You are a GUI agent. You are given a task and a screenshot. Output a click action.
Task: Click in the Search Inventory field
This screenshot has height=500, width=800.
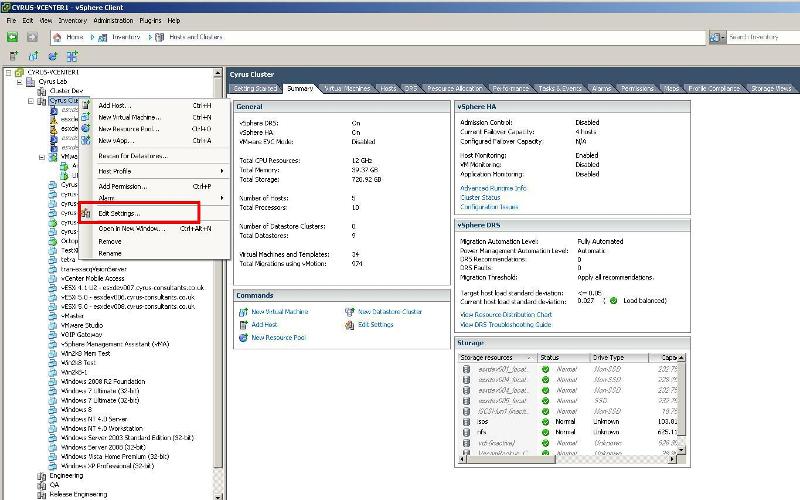click(x=763, y=37)
